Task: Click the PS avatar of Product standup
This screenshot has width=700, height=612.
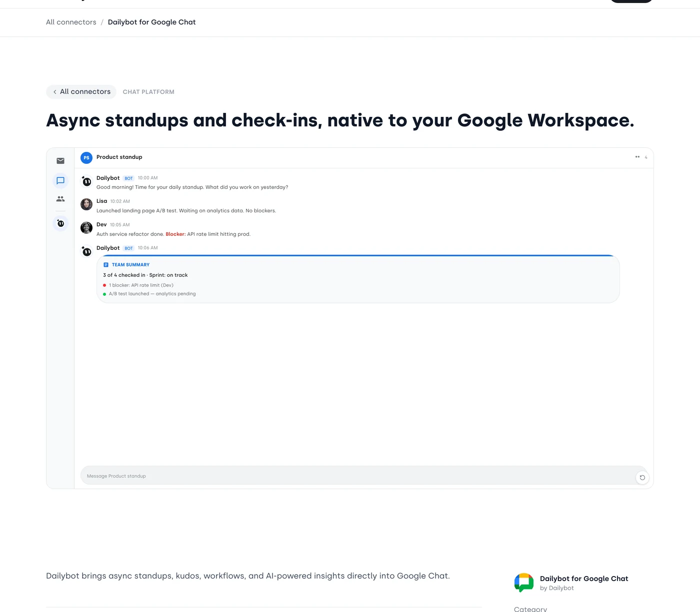Action: (86, 158)
